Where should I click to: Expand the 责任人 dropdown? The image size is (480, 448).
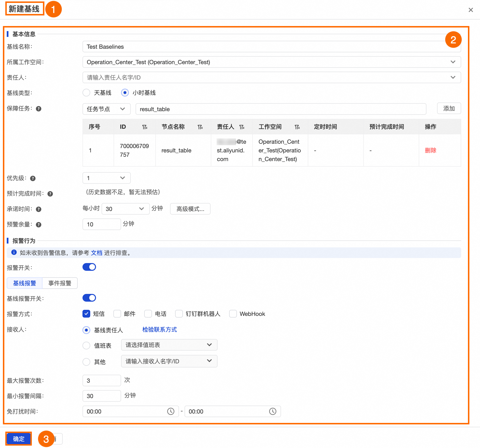tap(272, 77)
